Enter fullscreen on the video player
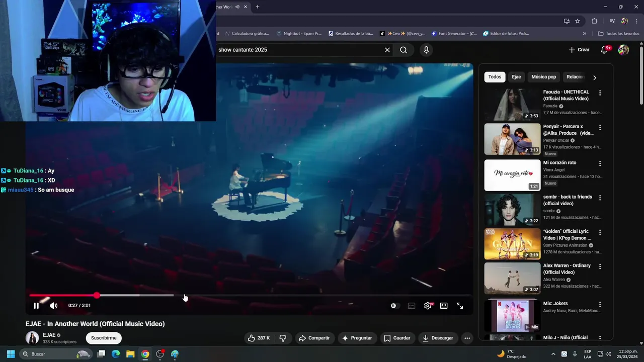644x362 pixels. coord(460,306)
